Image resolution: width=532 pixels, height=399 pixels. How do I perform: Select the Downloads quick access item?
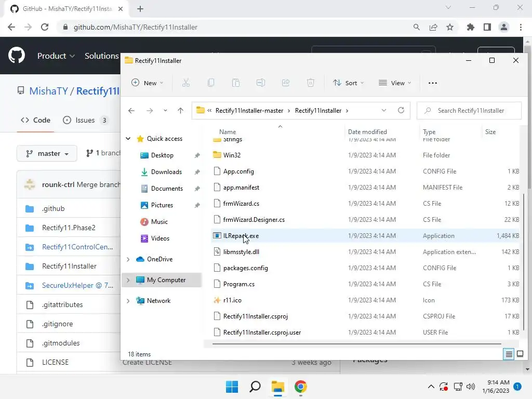click(x=166, y=171)
